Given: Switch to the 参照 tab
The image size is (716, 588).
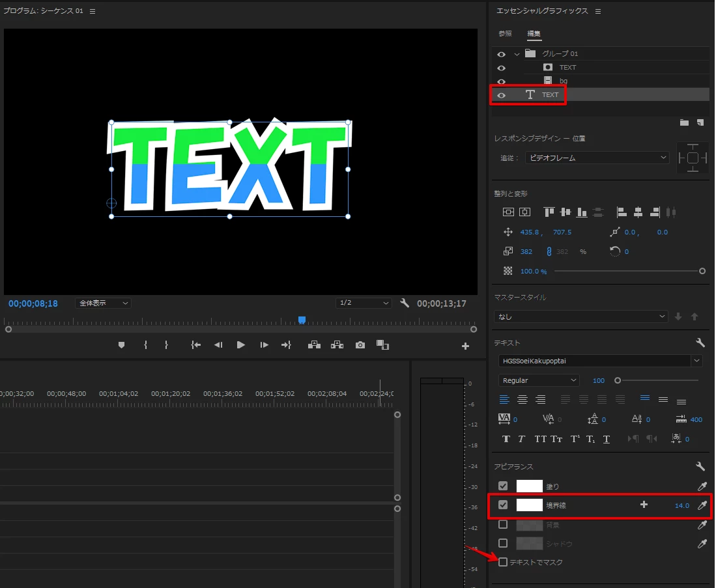Looking at the screenshot, I should (505, 34).
